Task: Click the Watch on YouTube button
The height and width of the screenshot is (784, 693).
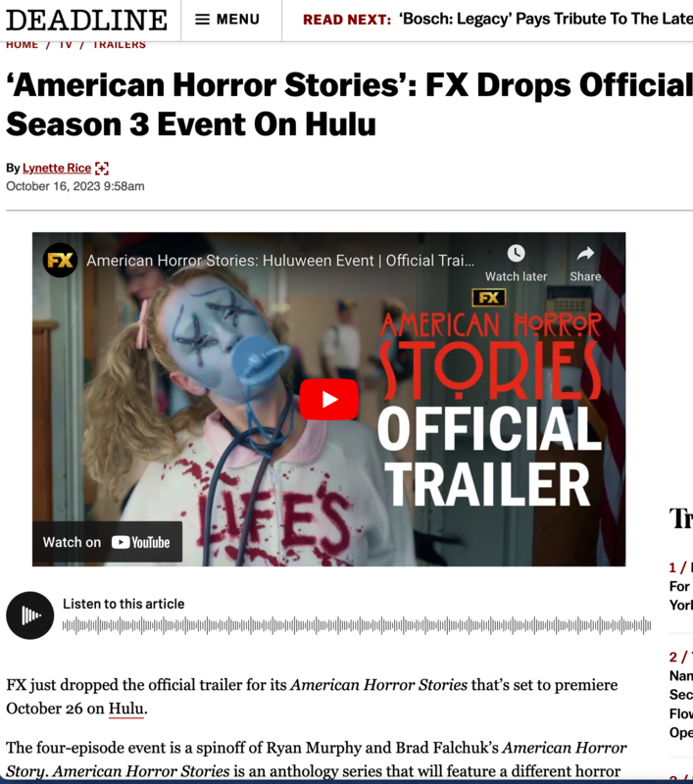Action: (107, 542)
